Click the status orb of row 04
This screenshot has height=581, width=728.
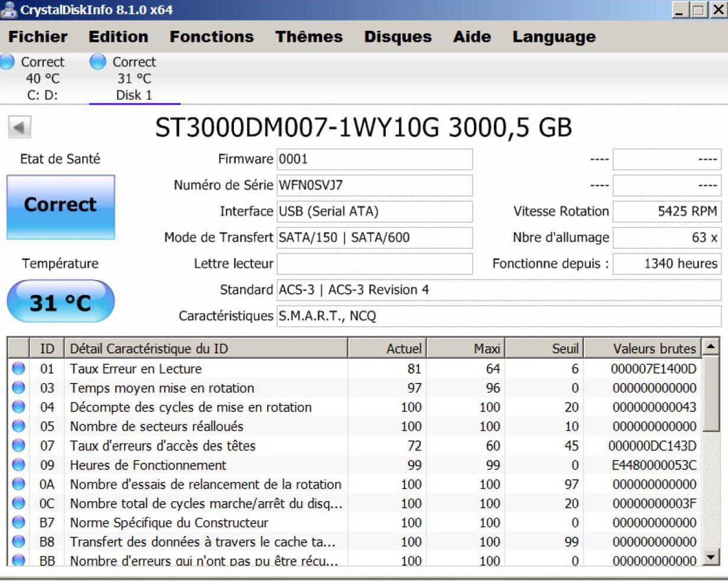(19, 407)
